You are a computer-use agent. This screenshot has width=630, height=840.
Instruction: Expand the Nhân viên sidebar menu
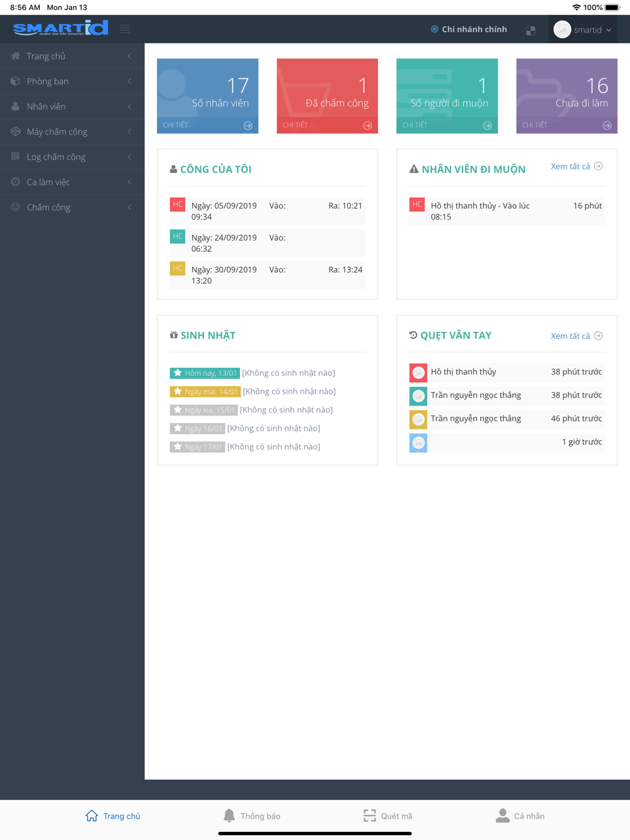[x=72, y=106]
